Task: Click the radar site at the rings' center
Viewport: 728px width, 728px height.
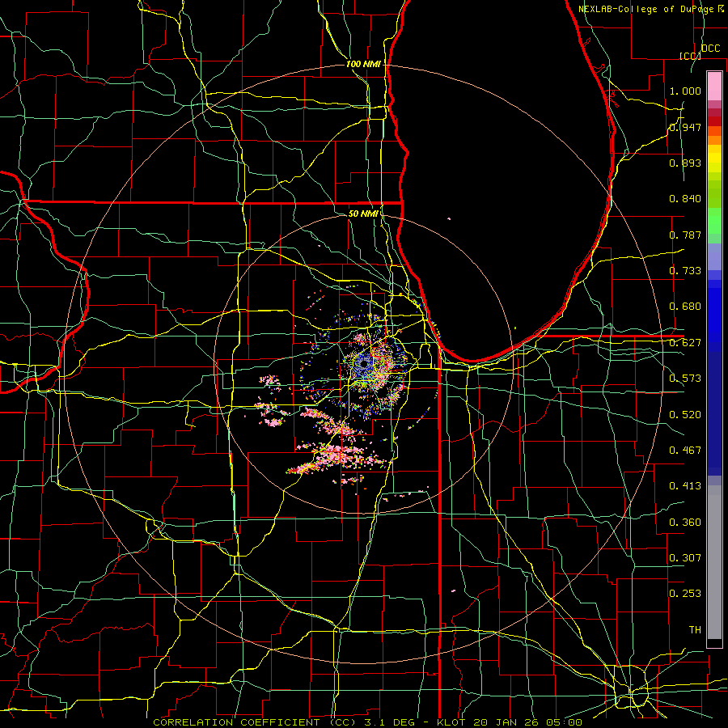Action: (x=364, y=364)
